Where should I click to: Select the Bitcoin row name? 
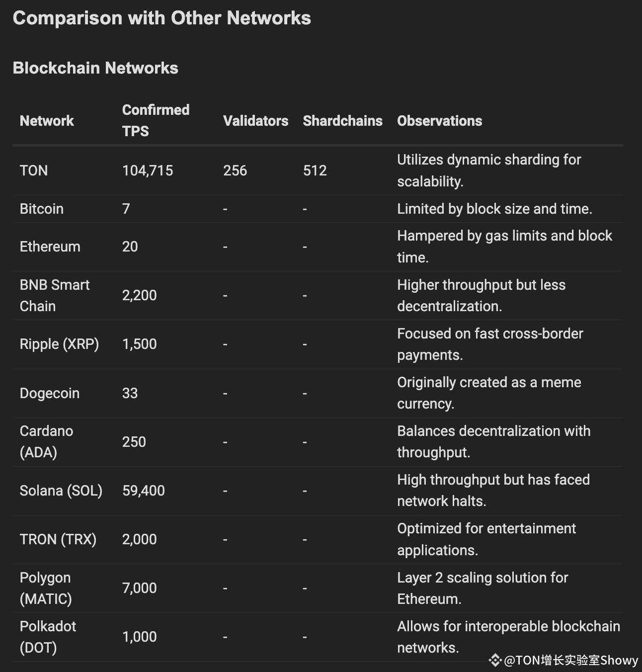[x=42, y=209]
